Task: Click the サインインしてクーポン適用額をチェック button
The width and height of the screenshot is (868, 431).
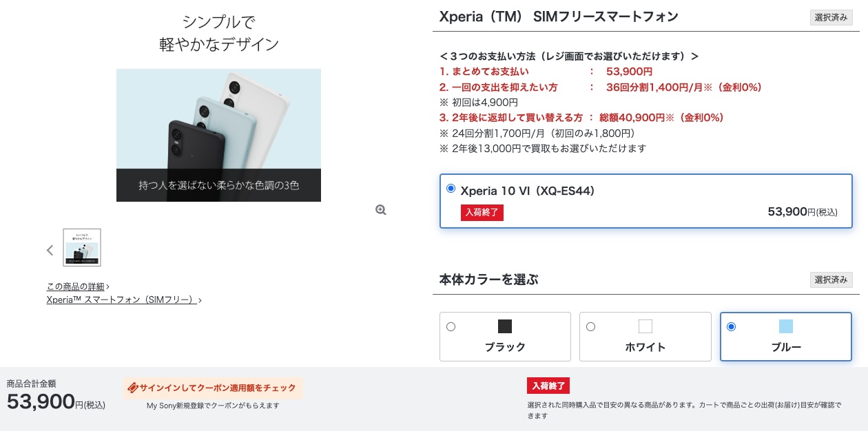Action: point(213,388)
